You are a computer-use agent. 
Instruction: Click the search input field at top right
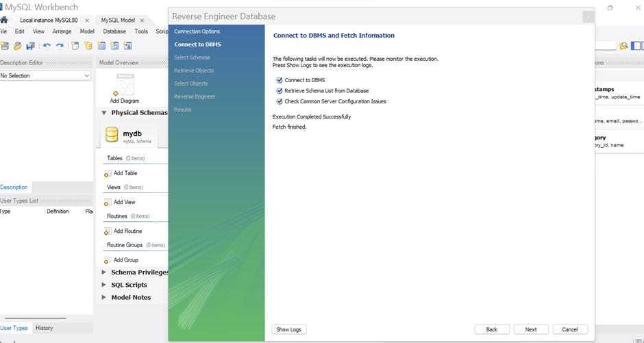(606, 46)
